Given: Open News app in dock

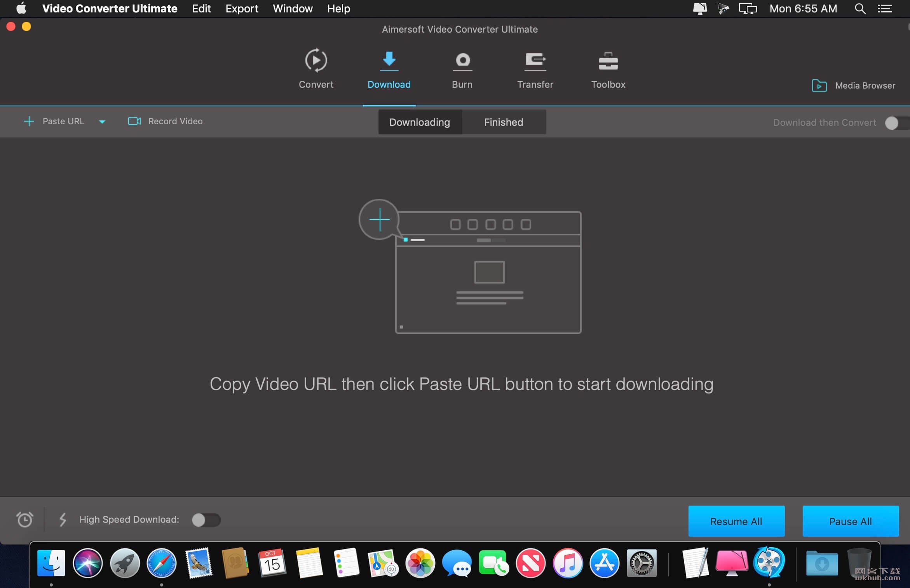Looking at the screenshot, I should 531,563.
